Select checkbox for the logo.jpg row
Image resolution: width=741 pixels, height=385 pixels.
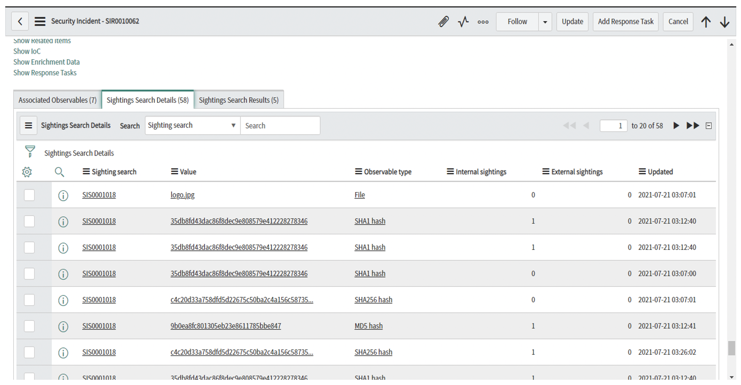(29, 195)
